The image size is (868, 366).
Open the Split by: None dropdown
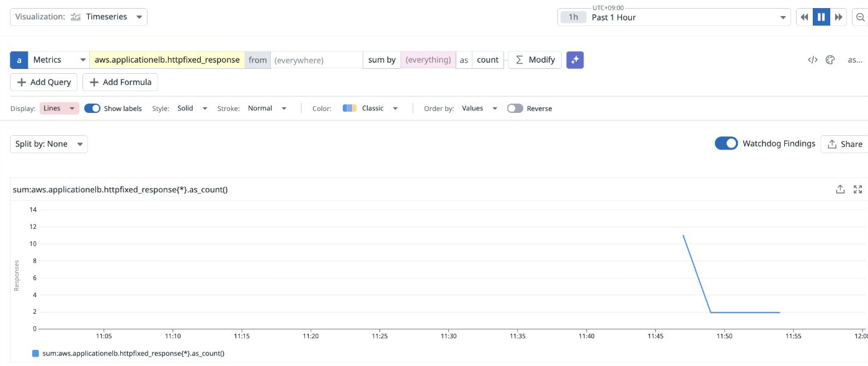pos(49,144)
